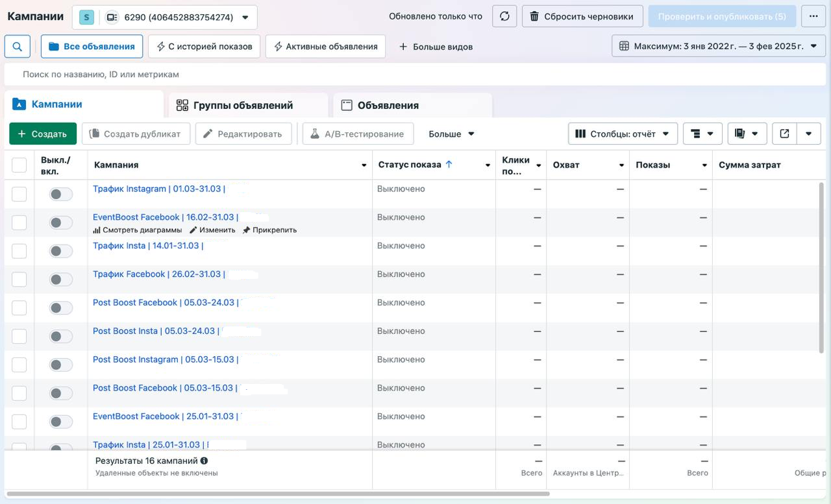Image resolution: width=831 pixels, height=504 pixels.
Task: Check box for Post Boost Instagram 05.03-15.03
Action: coord(19,365)
